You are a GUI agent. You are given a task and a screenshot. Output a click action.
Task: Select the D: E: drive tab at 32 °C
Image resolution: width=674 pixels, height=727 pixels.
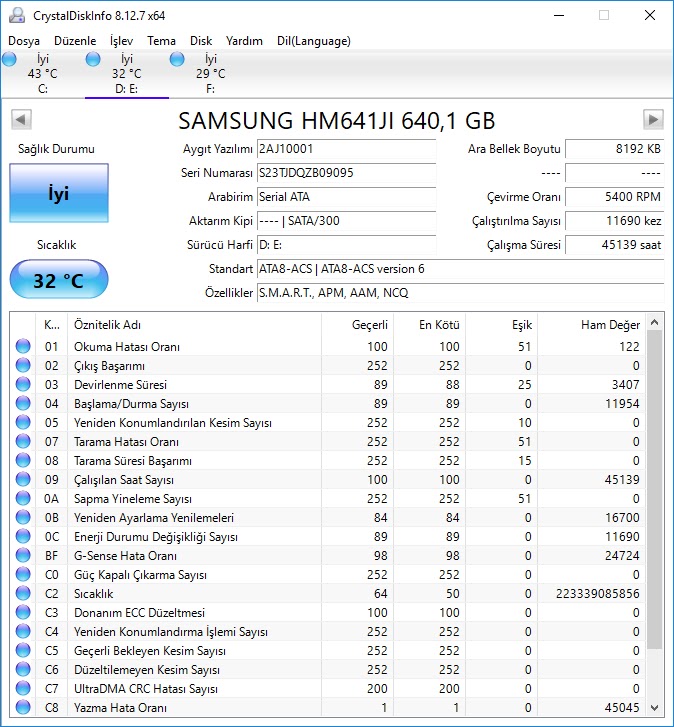point(127,73)
